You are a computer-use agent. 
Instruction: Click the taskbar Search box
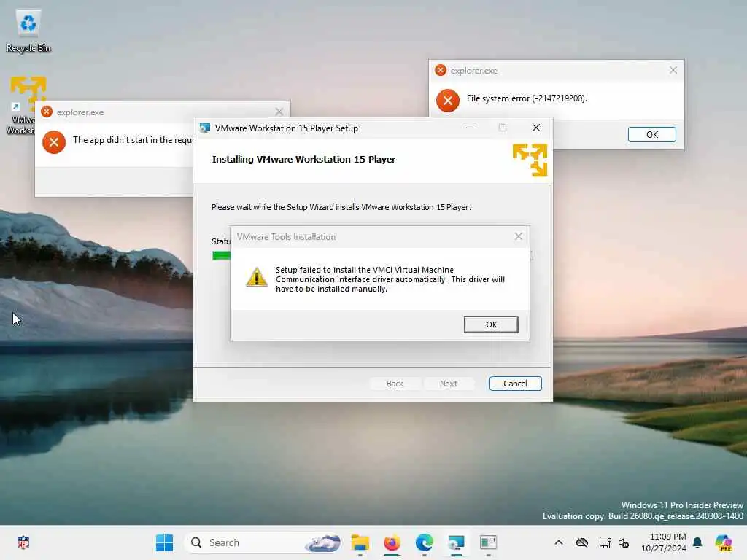263,542
